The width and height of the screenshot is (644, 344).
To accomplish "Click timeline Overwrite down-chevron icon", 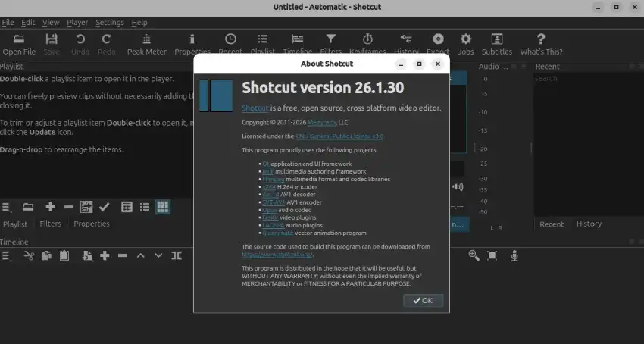I will [x=158, y=255].
